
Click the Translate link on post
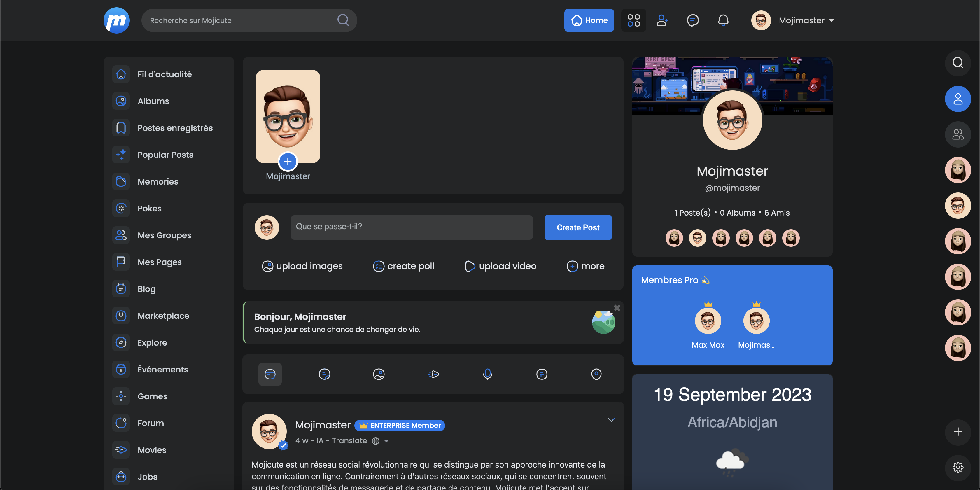point(349,440)
